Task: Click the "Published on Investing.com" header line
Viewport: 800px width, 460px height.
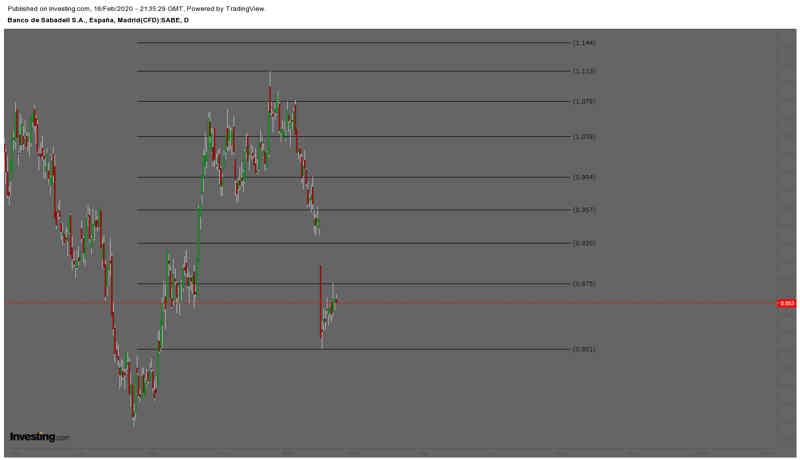Action: (136, 9)
